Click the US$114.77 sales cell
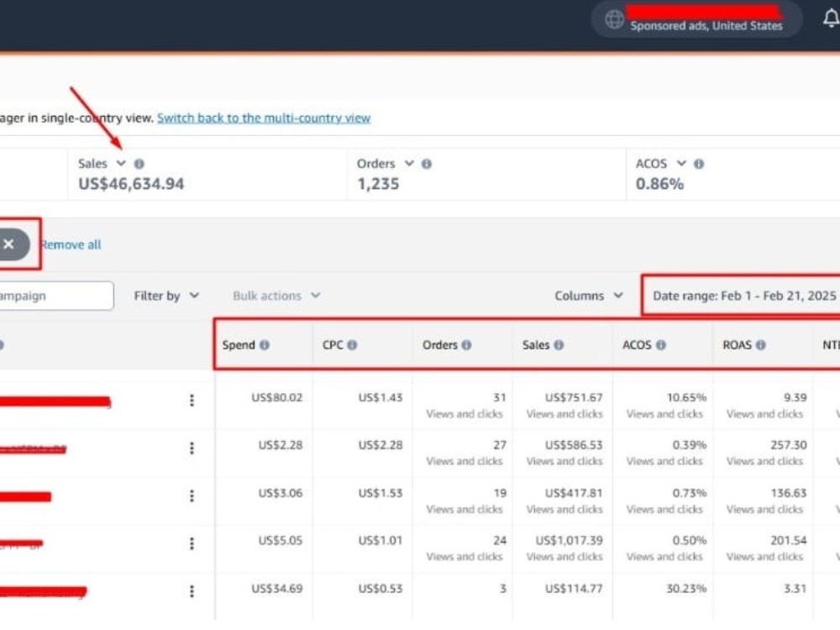 (574, 589)
